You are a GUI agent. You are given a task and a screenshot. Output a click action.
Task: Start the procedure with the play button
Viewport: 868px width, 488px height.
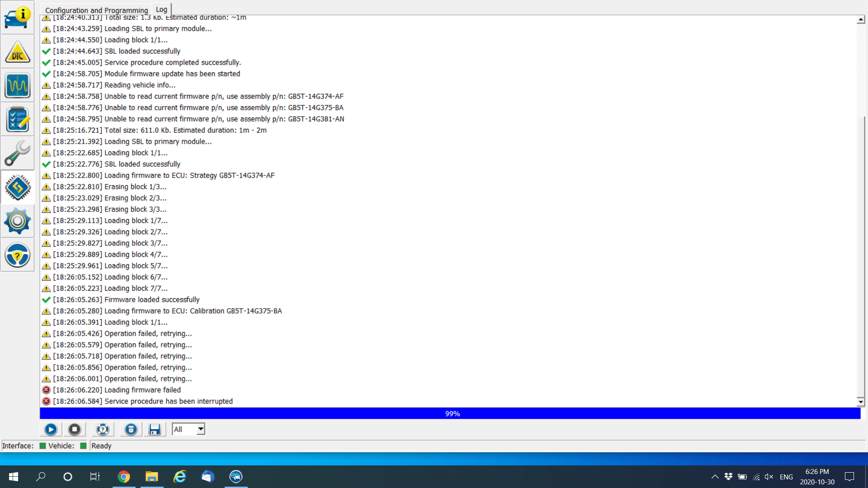coord(51,429)
